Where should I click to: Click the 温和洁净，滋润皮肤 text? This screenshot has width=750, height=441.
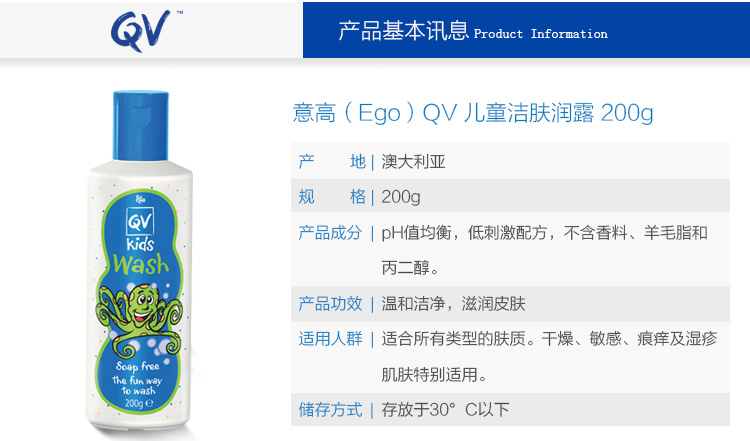[453, 303]
